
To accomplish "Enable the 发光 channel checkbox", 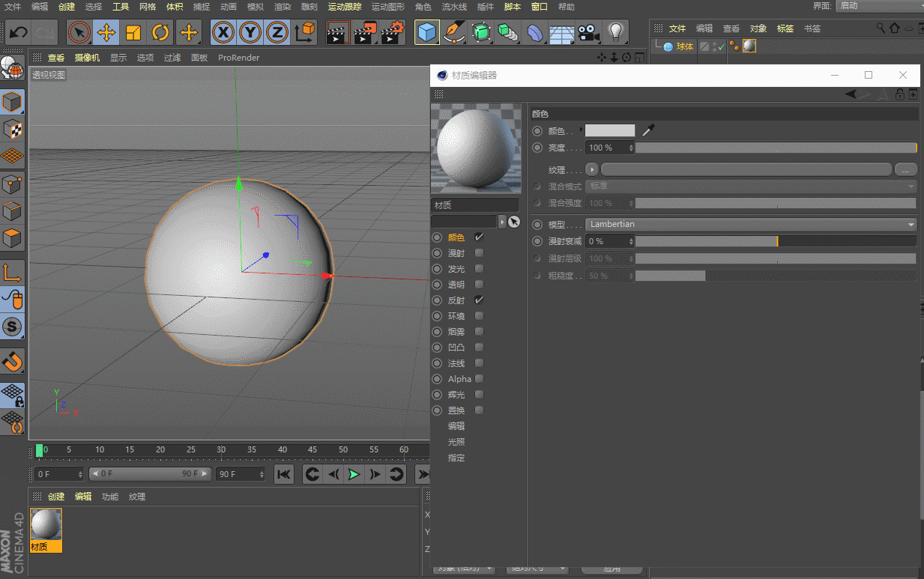I will (x=479, y=269).
